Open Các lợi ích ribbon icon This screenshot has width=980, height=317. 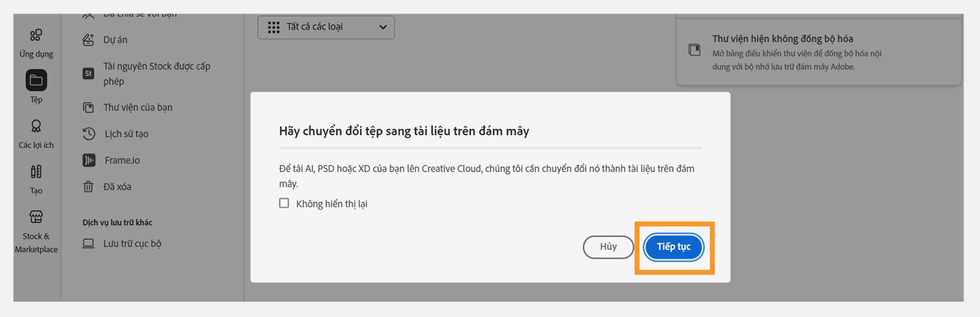click(x=36, y=126)
